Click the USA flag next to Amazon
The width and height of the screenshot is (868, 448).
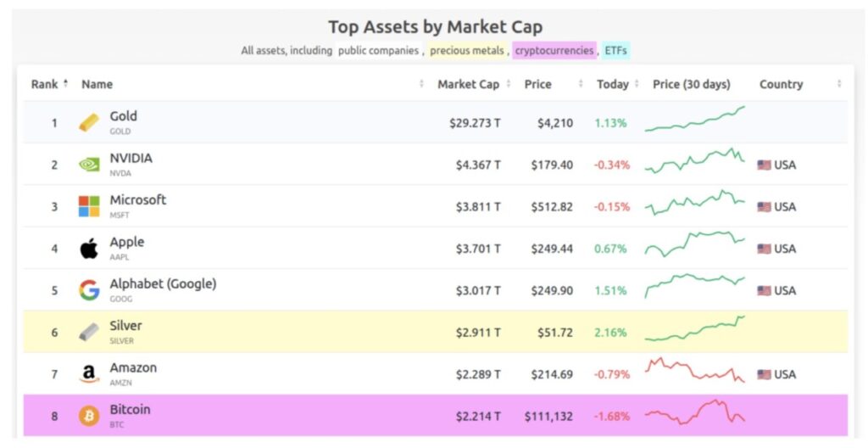click(x=764, y=374)
